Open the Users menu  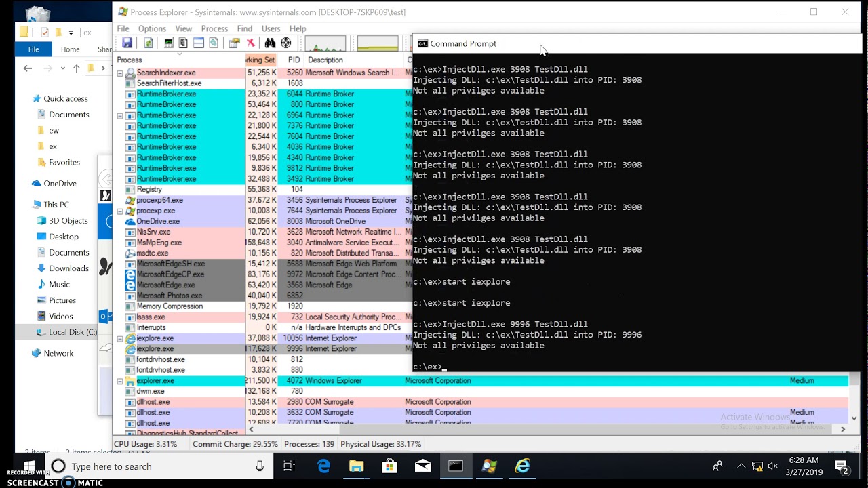point(271,28)
